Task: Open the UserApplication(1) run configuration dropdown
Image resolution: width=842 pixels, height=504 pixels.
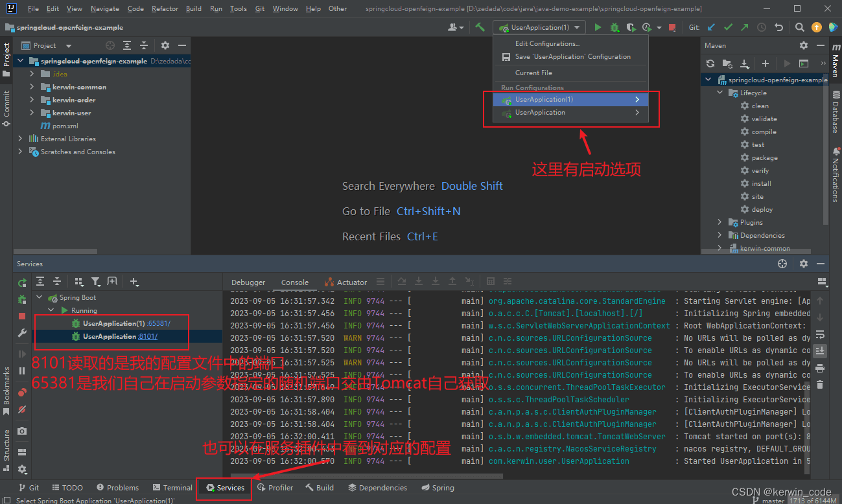Action: coord(576,28)
